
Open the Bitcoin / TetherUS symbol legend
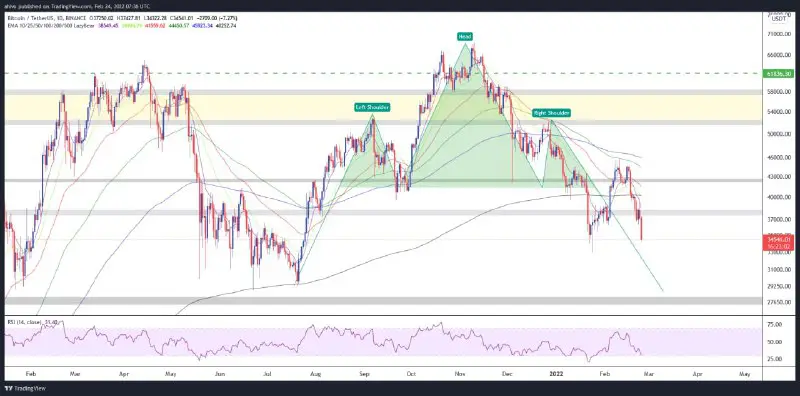44,18
